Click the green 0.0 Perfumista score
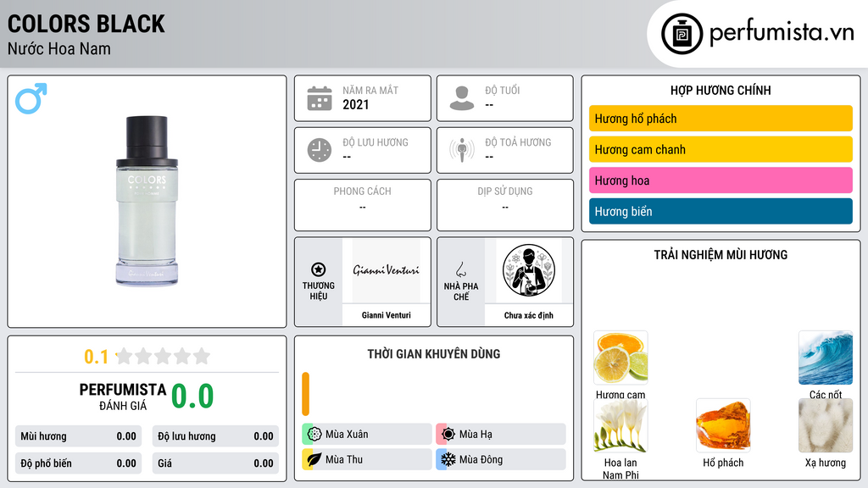Image resolution: width=868 pixels, height=488 pixels. (x=192, y=396)
